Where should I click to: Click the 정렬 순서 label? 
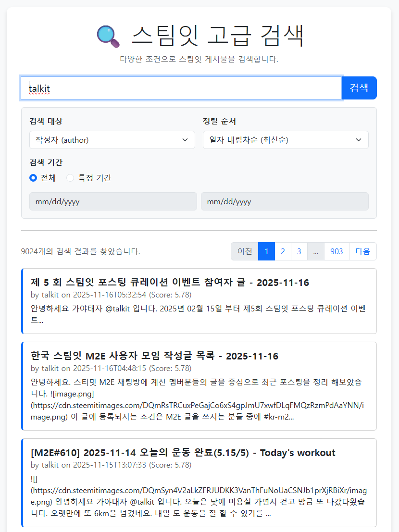(x=219, y=121)
